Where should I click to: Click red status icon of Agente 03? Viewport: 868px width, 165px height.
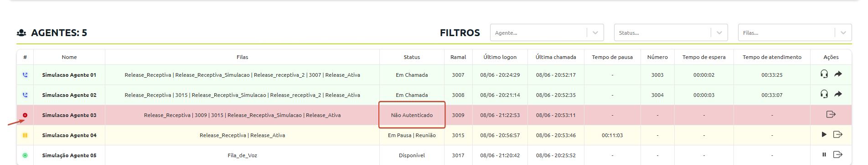[x=25, y=115]
